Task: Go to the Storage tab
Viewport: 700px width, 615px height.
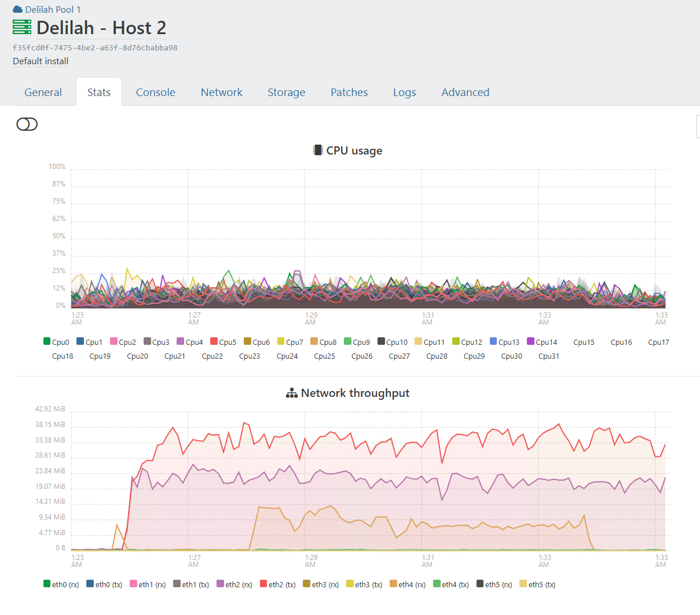Action: (x=286, y=93)
